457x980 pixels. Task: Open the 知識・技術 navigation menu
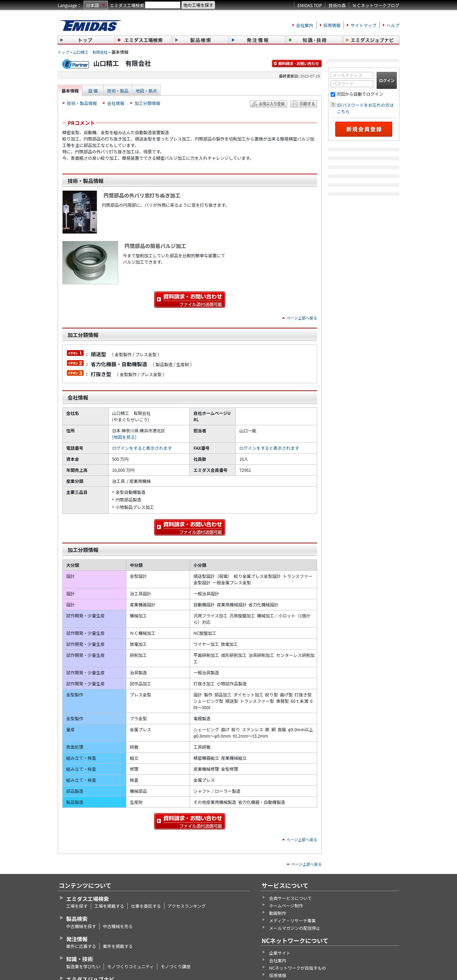click(x=314, y=40)
